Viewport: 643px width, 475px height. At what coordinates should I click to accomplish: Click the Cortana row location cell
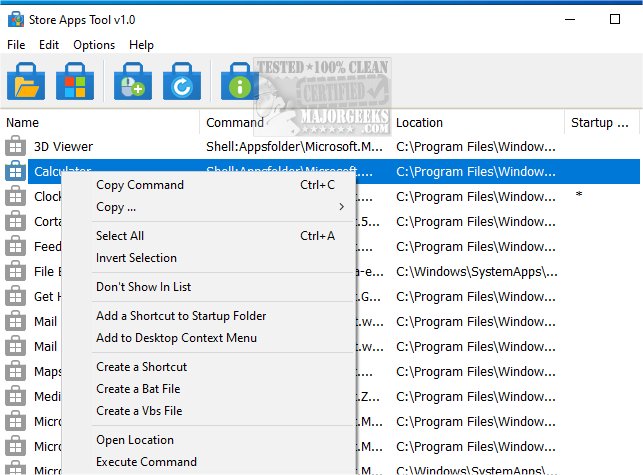pyautogui.click(x=476, y=222)
